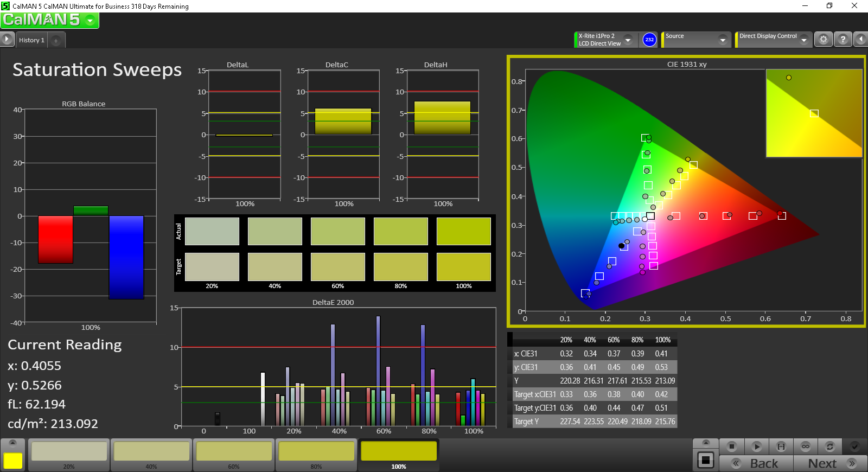Click the yellow color selector at bottom left
Screen dimensions: 868x472
tap(13, 461)
